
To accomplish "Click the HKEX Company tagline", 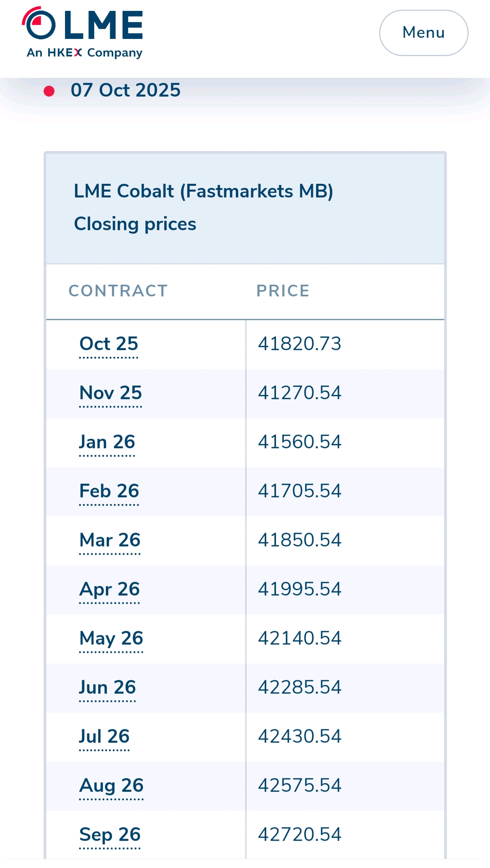I will 84,53.
